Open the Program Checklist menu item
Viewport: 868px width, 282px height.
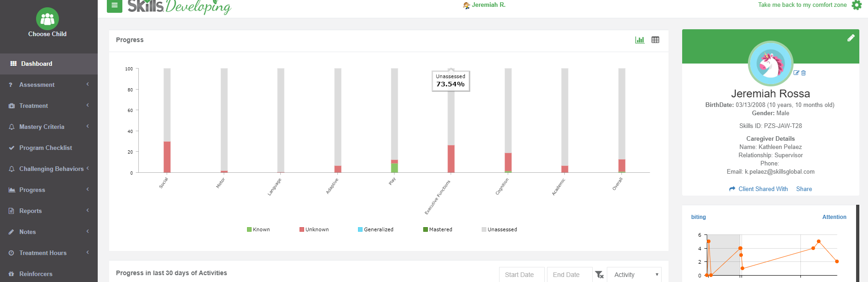click(x=49, y=148)
